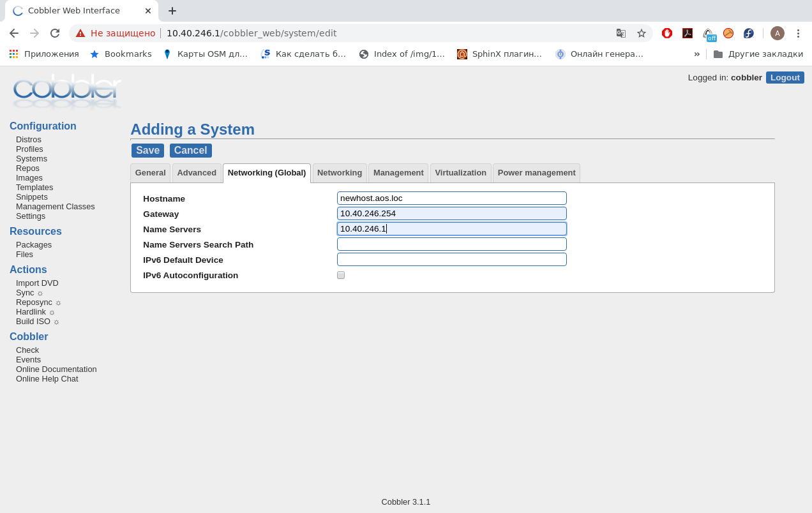Click the Name Servers Search Path field
The height and width of the screenshot is (513, 812).
coord(451,244)
